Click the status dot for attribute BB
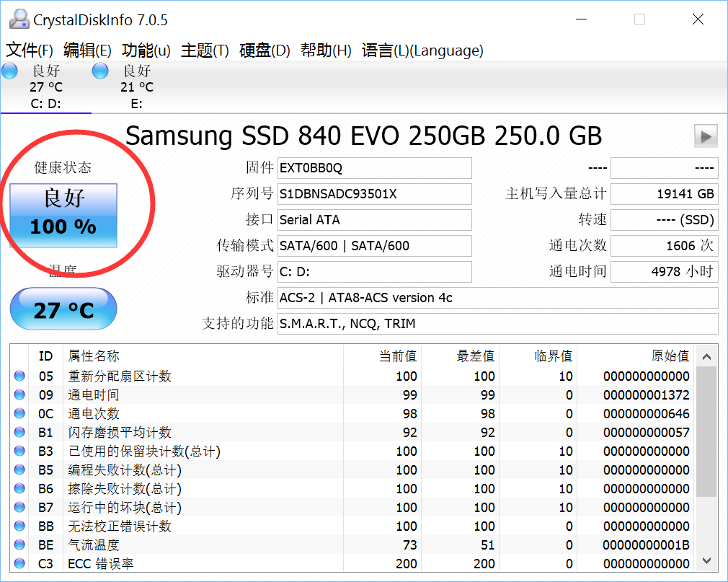This screenshot has height=582, width=728. click(x=19, y=526)
